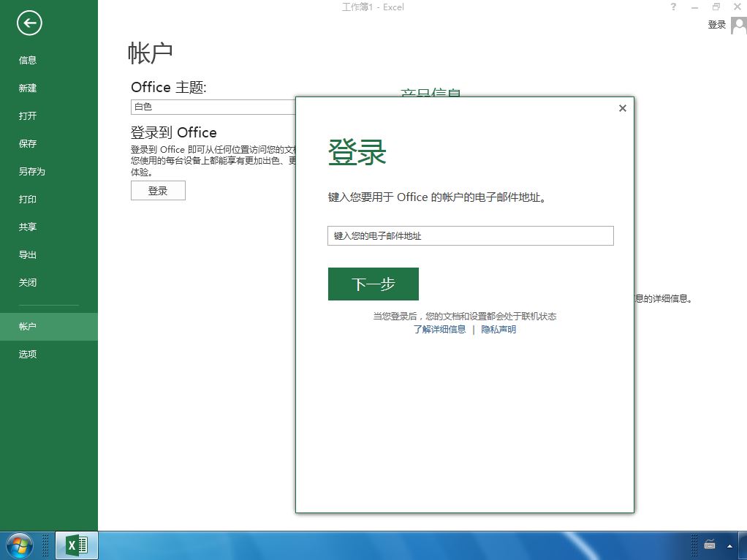
Task: Click the help question mark icon
Action: (673, 7)
